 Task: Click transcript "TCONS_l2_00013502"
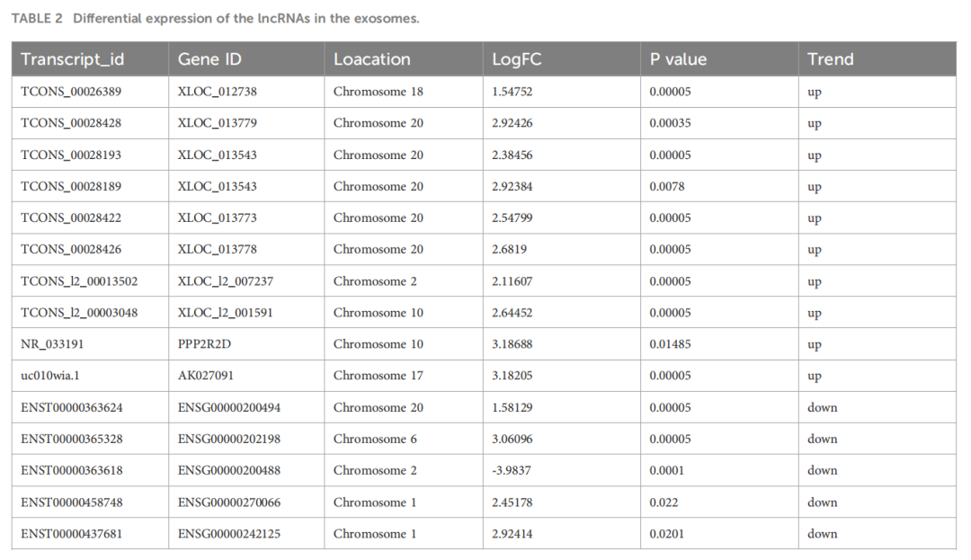point(79,281)
